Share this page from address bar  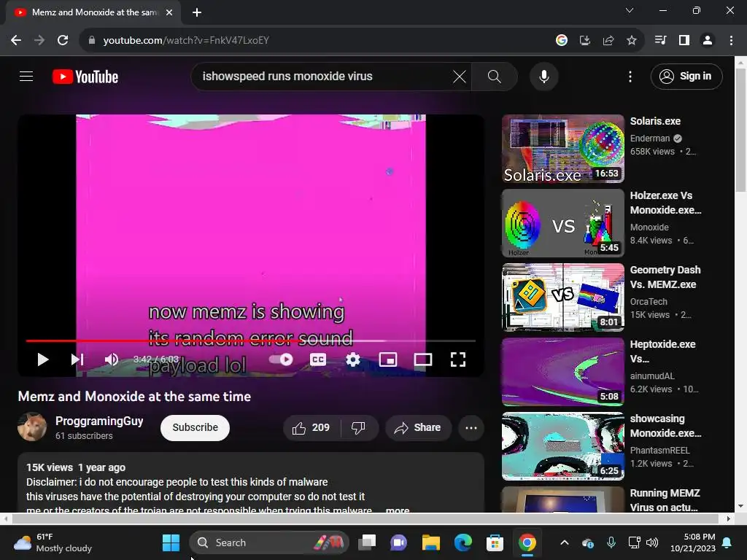(x=608, y=40)
